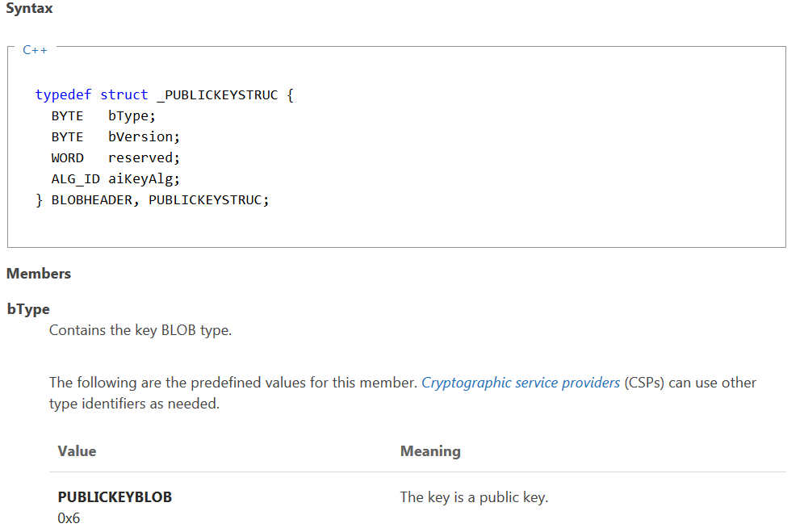
Task: Click the struct keyword in code
Action: tap(124, 95)
